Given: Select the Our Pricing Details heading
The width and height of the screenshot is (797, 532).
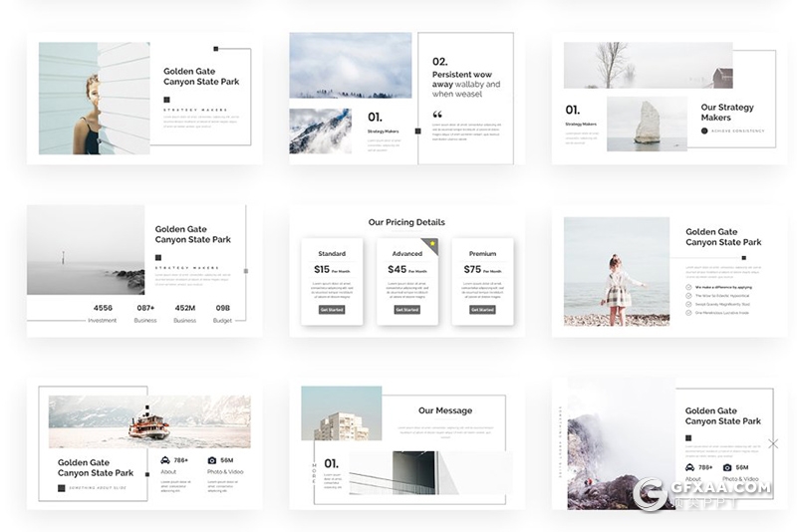Looking at the screenshot, I should click(x=406, y=222).
